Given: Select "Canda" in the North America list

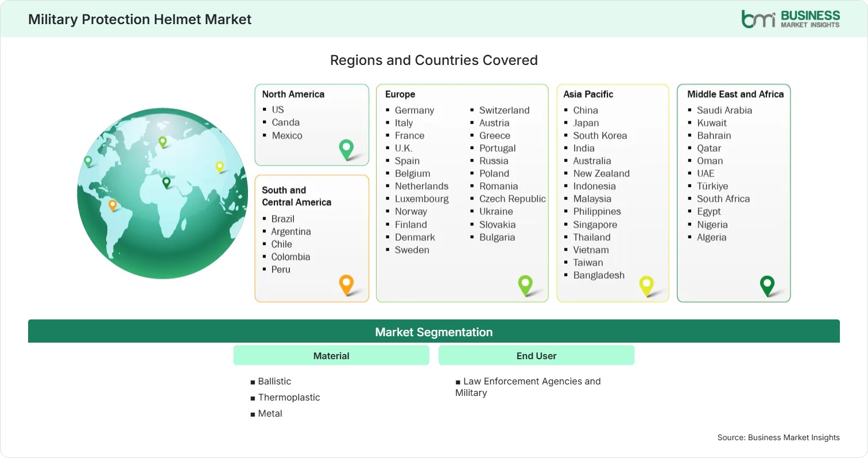Looking at the screenshot, I should coord(286,122).
